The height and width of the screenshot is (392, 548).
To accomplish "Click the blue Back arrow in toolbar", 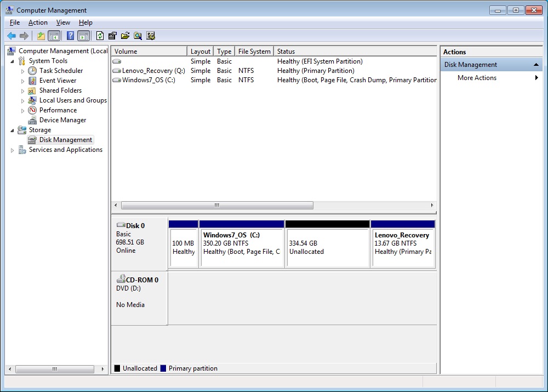I will pos(12,36).
